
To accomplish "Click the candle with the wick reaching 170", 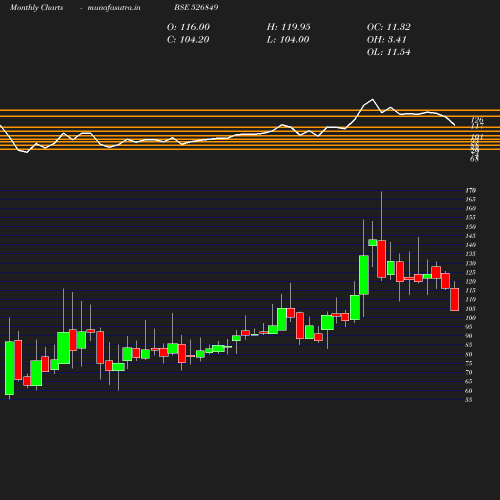I will coord(382,258).
